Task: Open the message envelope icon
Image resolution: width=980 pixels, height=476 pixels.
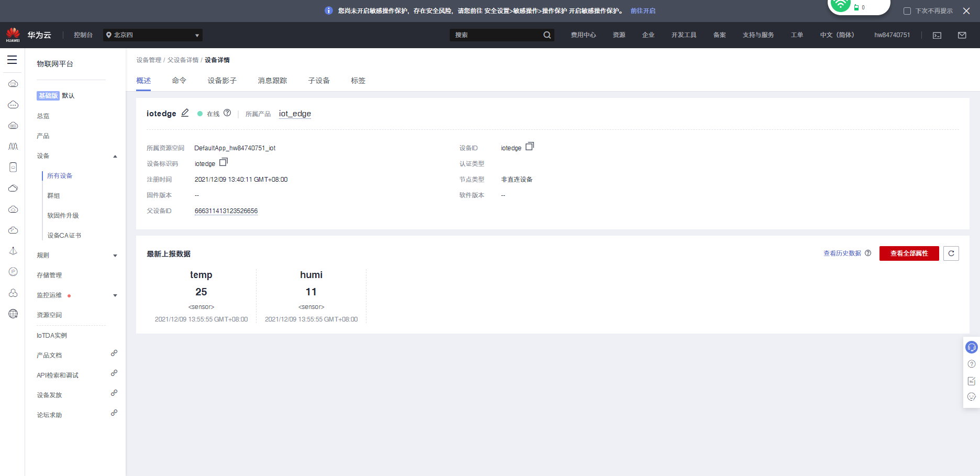Action: pos(962,35)
